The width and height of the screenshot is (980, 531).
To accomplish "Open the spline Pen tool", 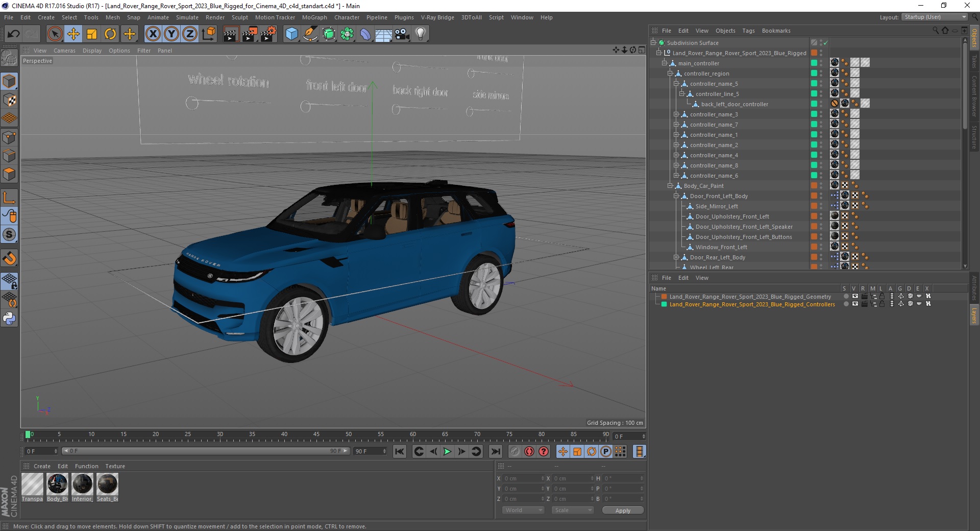I will tap(310, 34).
